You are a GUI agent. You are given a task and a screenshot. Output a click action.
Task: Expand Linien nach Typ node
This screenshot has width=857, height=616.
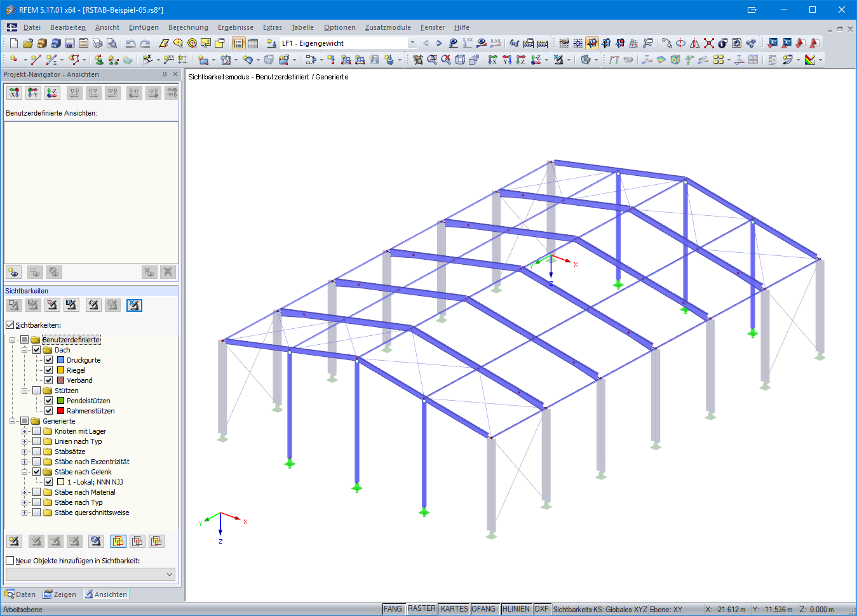click(24, 441)
